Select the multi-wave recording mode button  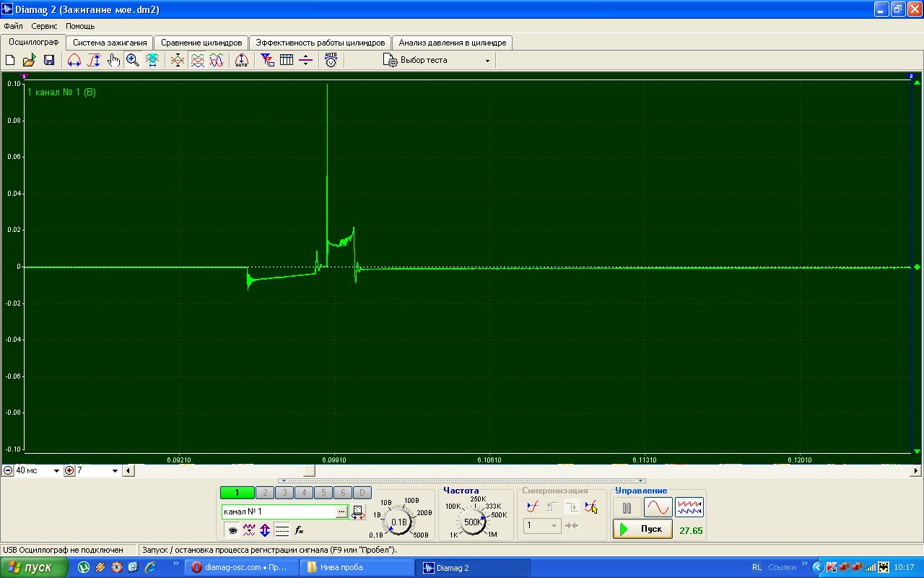coord(689,508)
